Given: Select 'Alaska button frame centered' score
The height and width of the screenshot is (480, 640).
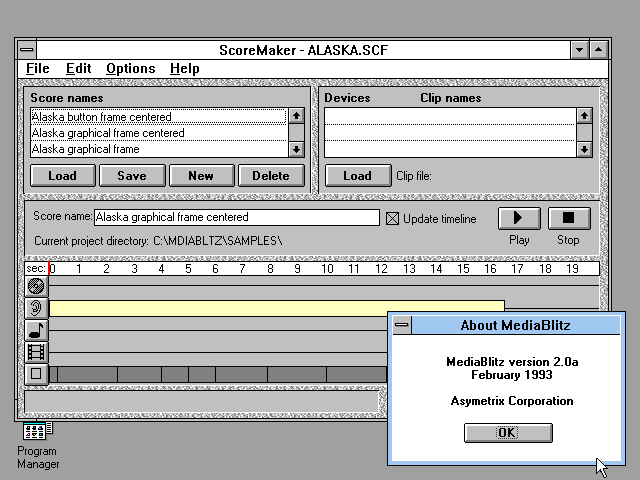Looking at the screenshot, I should (159, 117).
